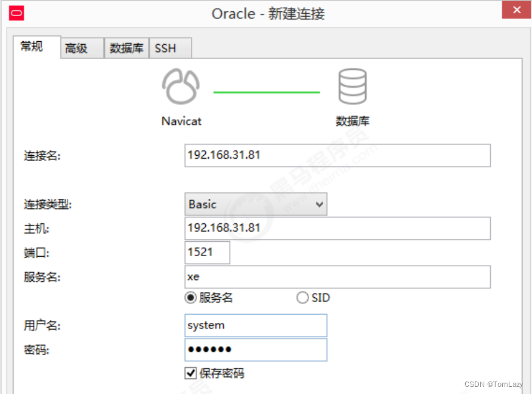Select the SID radio button
Image resolution: width=532 pixels, height=394 pixels.
pyautogui.click(x=302, y=297)
